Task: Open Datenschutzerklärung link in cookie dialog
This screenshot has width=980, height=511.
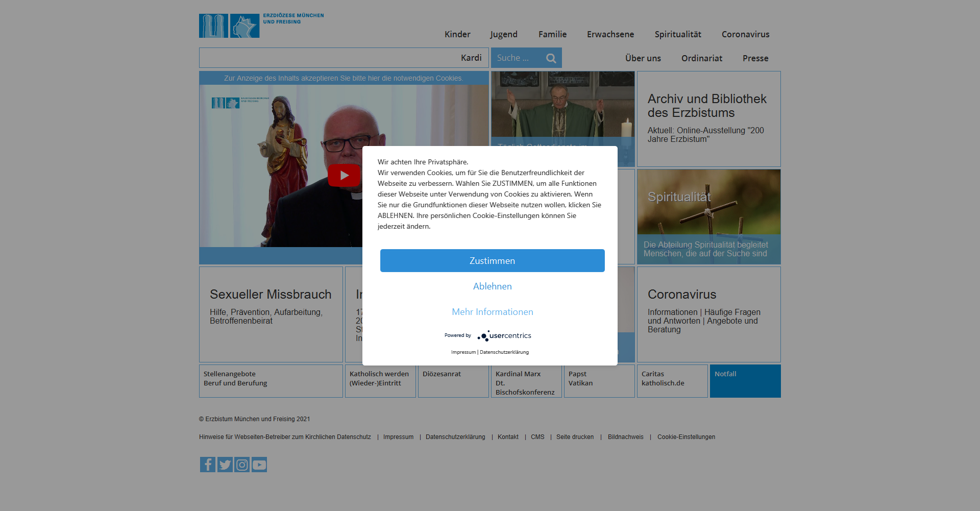Action: (504, 352)
